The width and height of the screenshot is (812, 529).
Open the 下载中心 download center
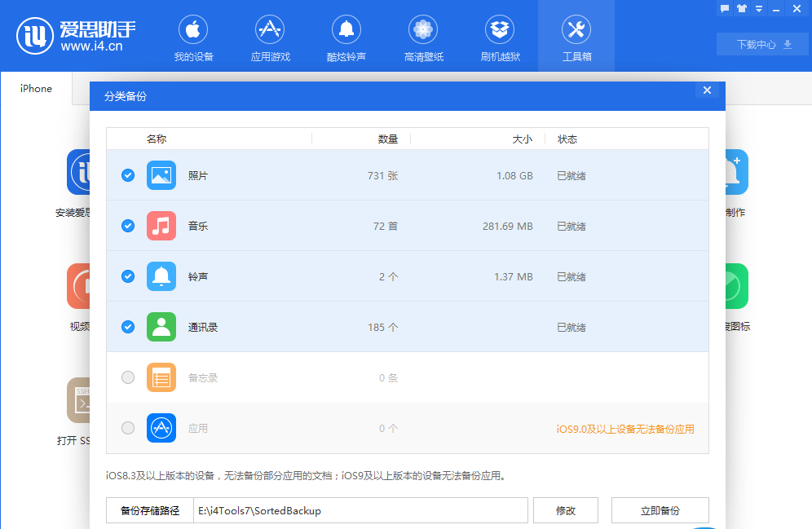(764, 44)
